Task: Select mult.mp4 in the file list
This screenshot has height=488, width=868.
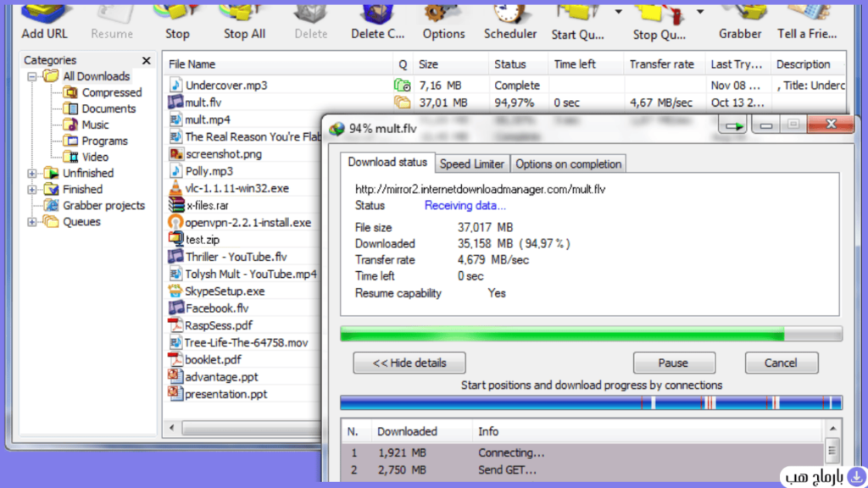Action: (208, 119)
